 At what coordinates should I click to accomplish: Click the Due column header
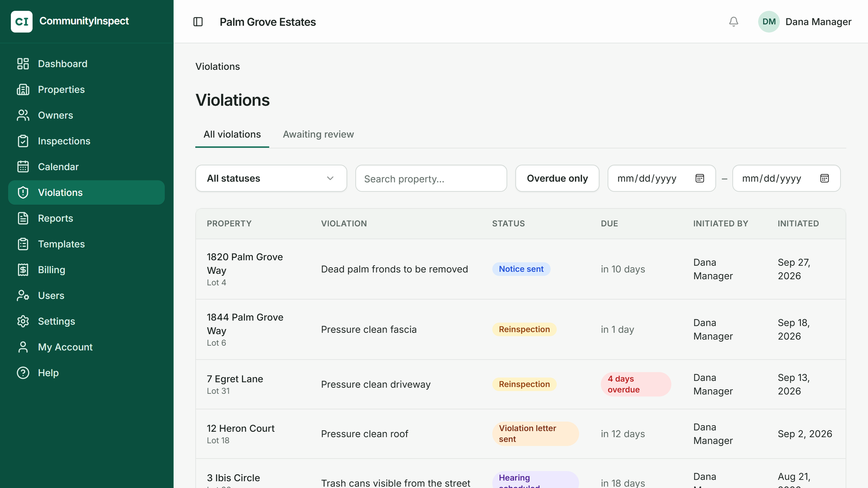coord(609,223)
